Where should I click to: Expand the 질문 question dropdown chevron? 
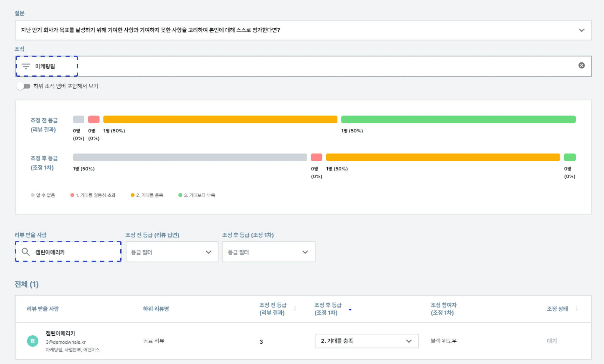tap(582, 30)
